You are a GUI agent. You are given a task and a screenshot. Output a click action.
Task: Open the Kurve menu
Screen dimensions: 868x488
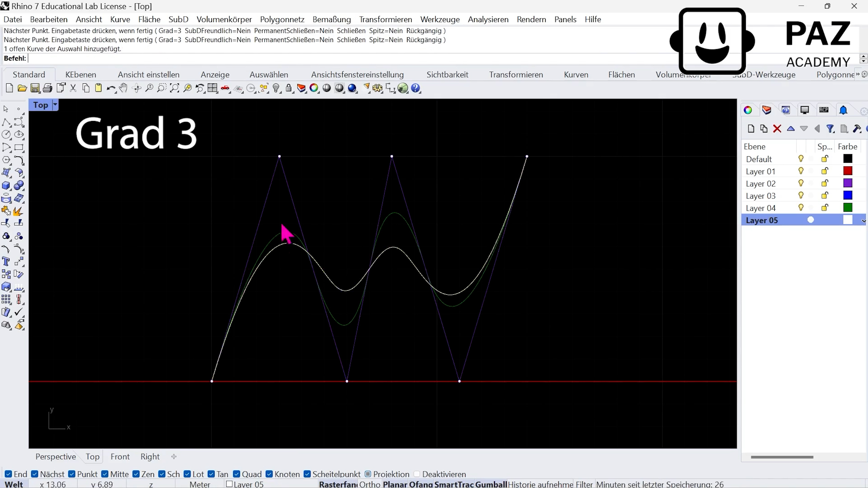(120, 19)
